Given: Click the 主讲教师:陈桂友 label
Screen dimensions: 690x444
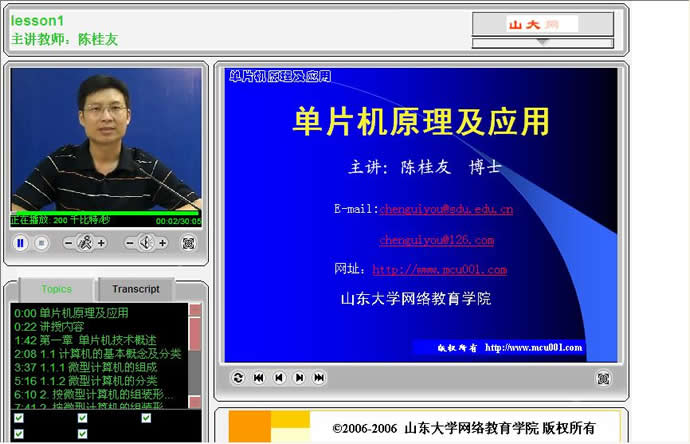Looking at the screenshot, I should pos(64,39).
